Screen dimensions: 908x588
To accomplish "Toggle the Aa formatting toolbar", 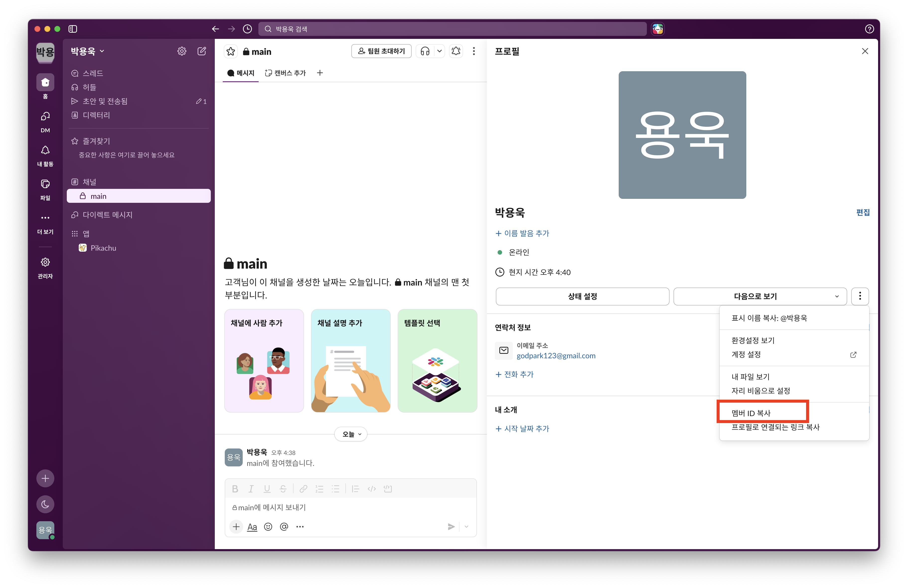I will (x=252, y=527).
